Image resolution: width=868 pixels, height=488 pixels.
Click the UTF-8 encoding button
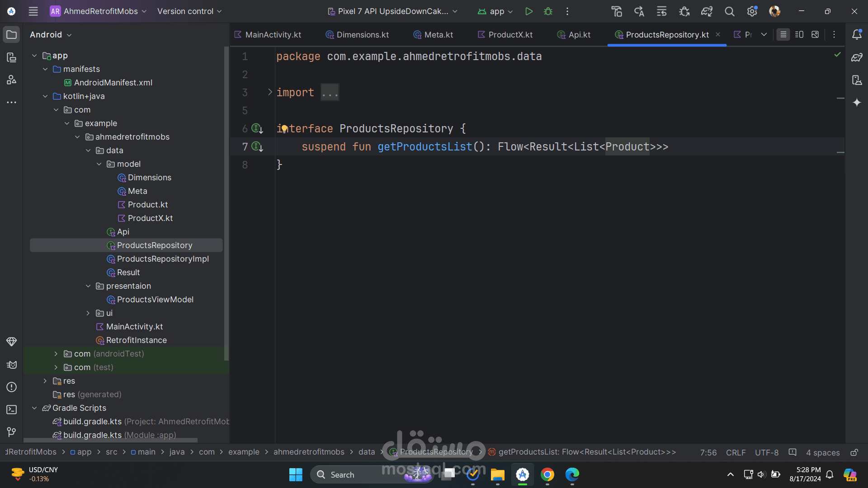coord(766,452)
